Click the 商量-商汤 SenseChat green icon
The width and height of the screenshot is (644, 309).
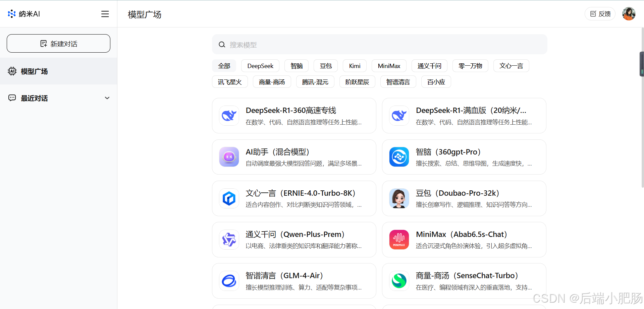(399, 281)
